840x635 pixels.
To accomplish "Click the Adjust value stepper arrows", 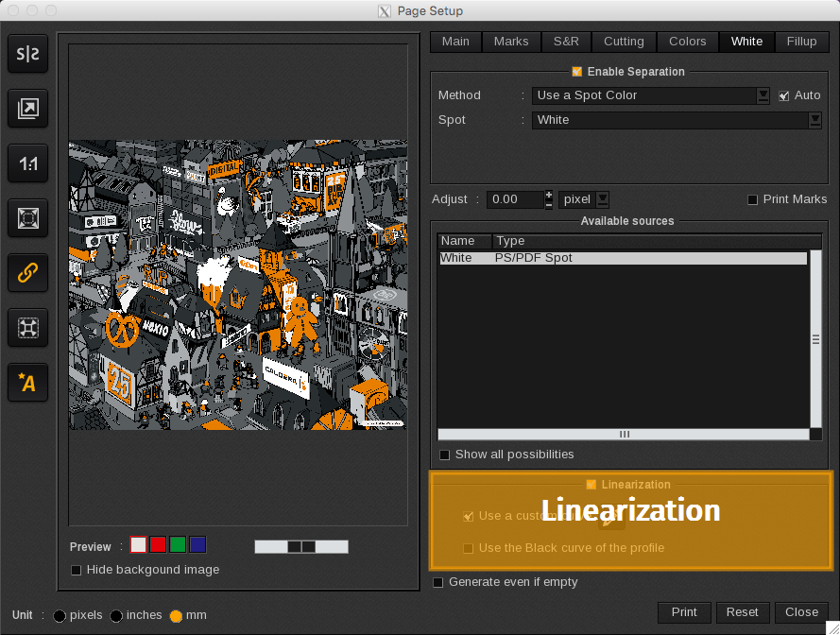I will click(549, 199).
